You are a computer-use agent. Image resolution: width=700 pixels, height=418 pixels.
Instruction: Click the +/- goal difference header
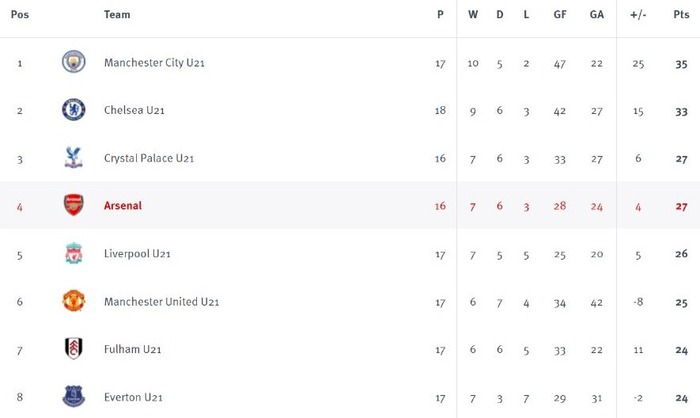coord(638,14)
